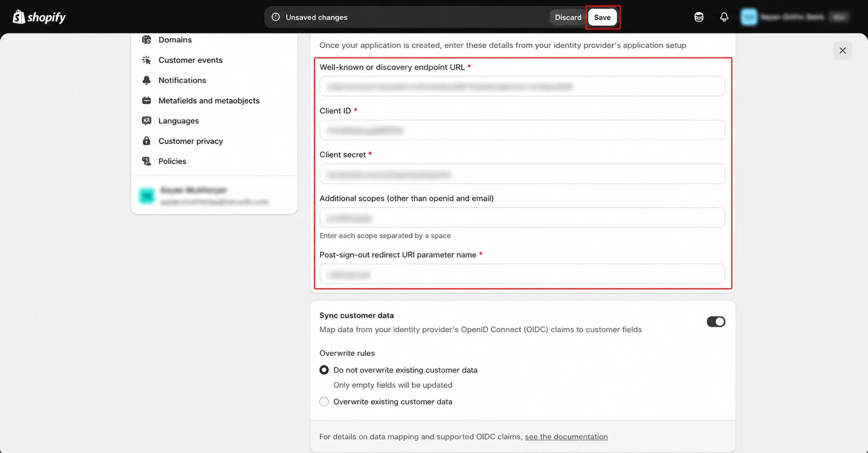Click the Well-known or discovery endpoint URL field
The image size is (868, 453).
[522, 86]
